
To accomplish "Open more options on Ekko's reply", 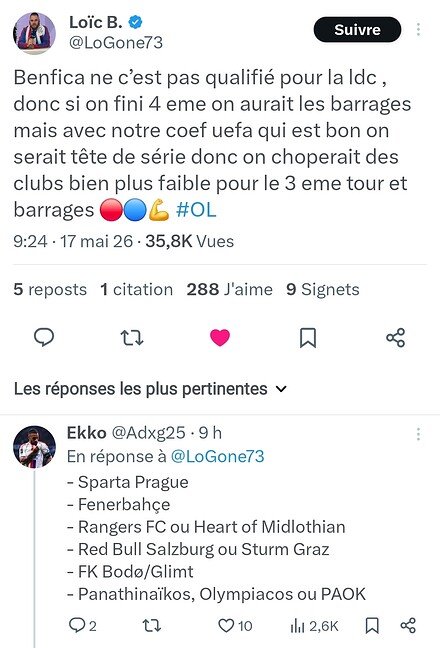I will [x=418, y=434].
